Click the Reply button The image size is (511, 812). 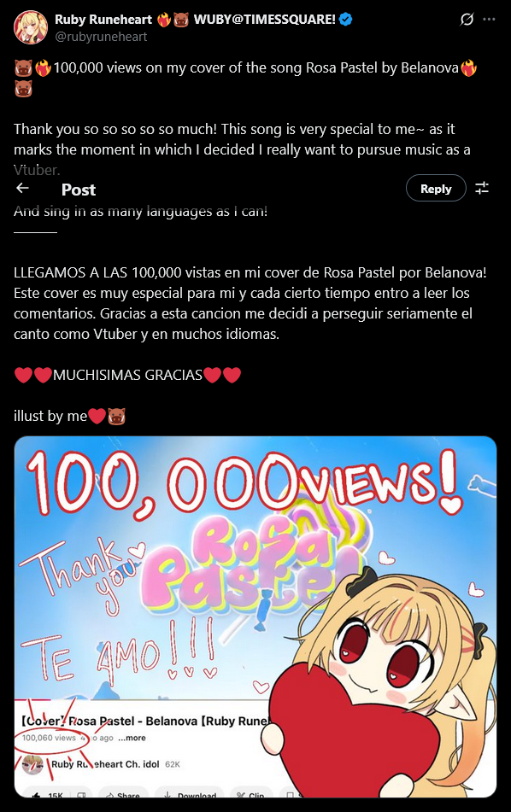436,189
